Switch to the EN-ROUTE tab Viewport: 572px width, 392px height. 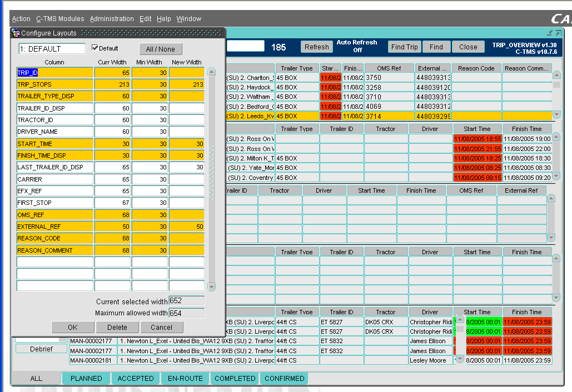[x=185, y=378]
